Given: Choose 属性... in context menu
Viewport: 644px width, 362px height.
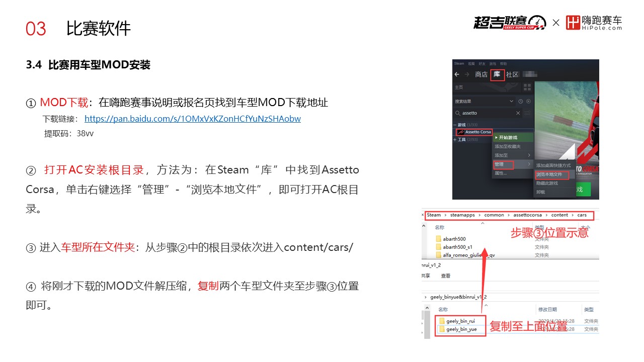Looking at the screenshot, I should (513, 173).
